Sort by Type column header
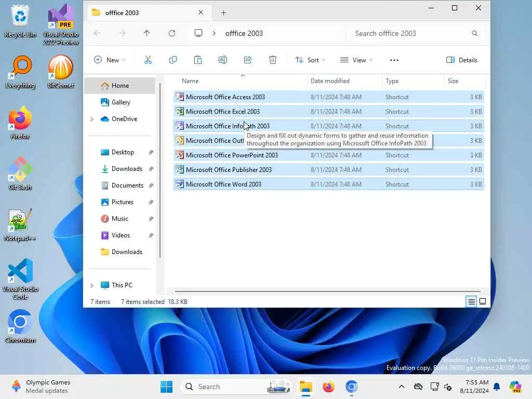532x399 pixels. pos(413,81)
